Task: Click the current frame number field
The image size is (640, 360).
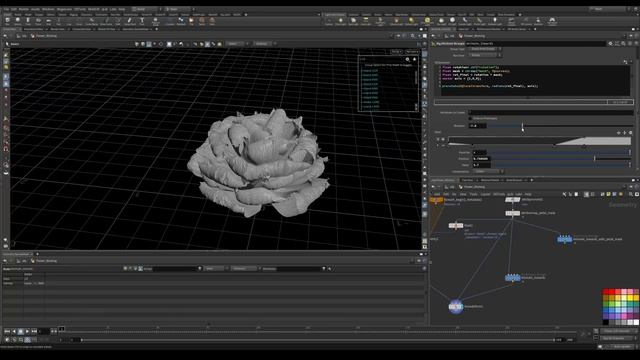Action: tap(44, 331)
